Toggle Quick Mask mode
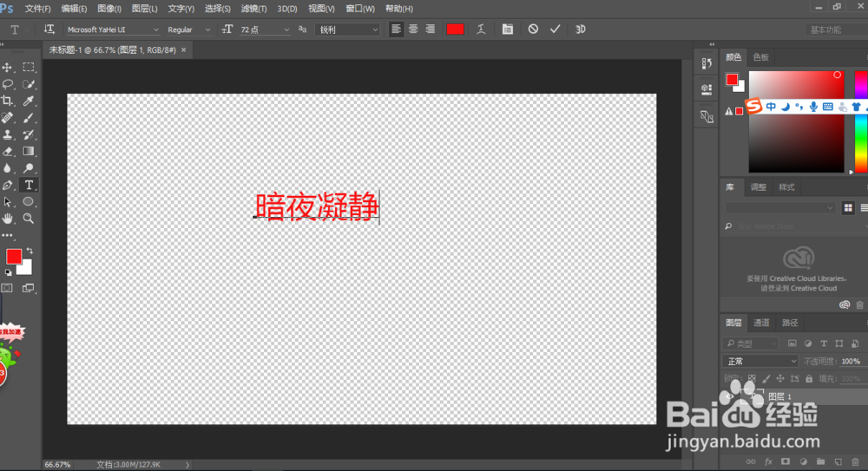Viewport: 868px width, 471px height. point(7,288)
